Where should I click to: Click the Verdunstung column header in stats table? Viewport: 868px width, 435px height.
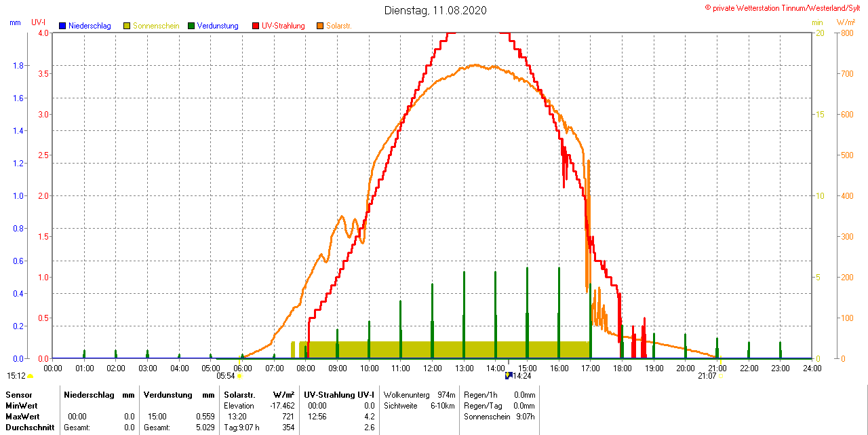(167, 394)
